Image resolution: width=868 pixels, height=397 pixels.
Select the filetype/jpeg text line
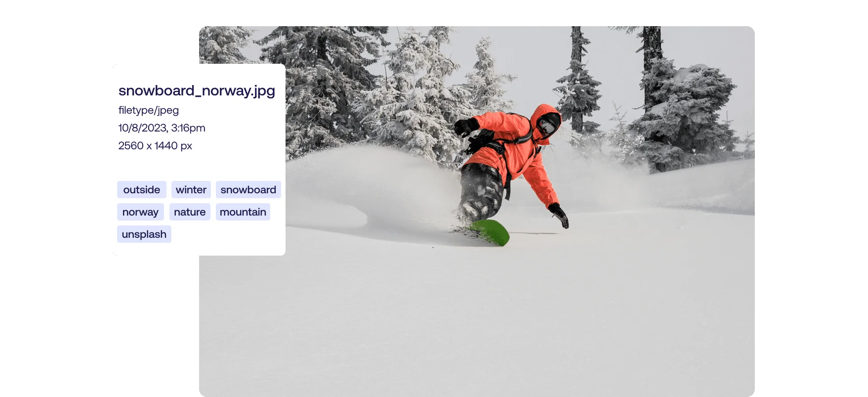pos(149,110)
